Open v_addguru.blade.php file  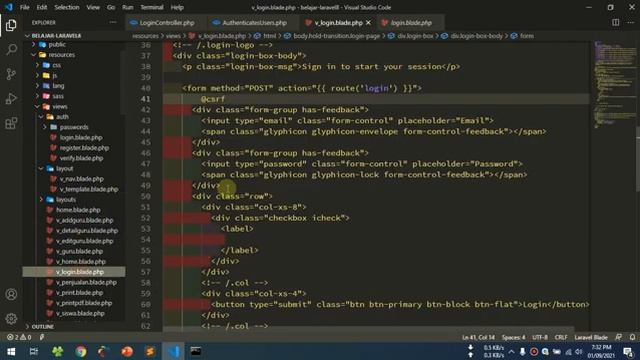[84, 220]
